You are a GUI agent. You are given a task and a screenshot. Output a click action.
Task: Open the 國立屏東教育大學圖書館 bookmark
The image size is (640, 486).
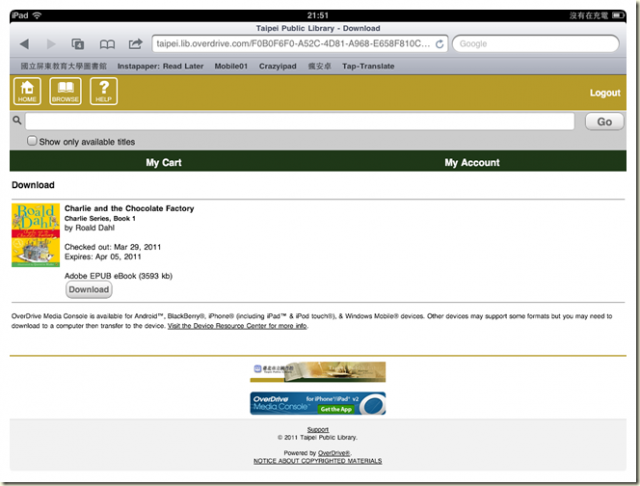64,66
